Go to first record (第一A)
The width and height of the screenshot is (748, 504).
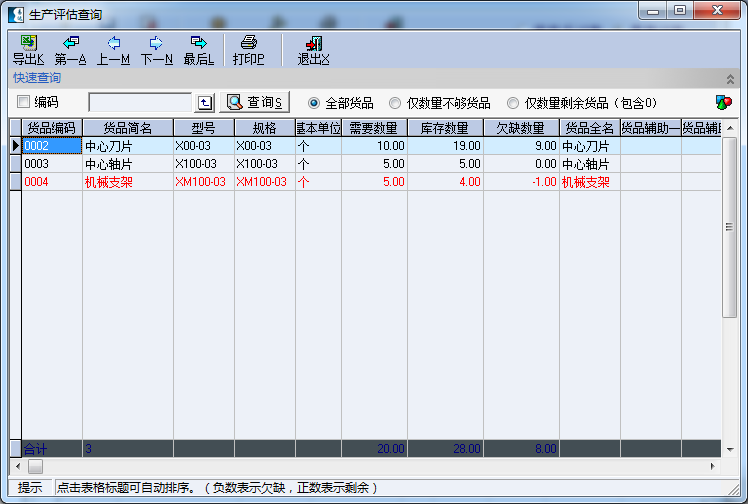tap(70, 50)
